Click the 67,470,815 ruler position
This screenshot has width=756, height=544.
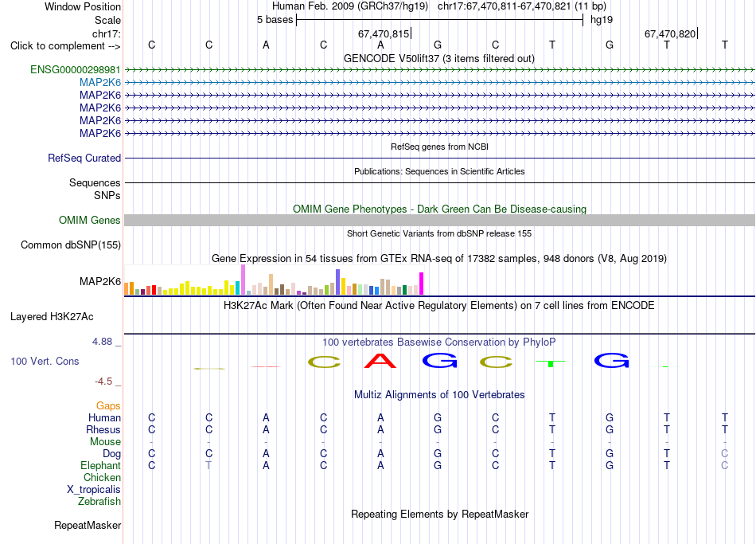[384, 33]
